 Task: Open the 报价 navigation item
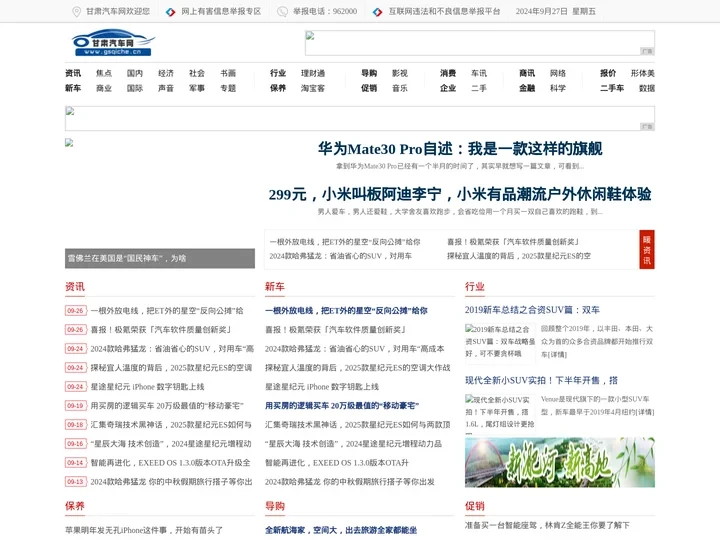pos(608,73)
